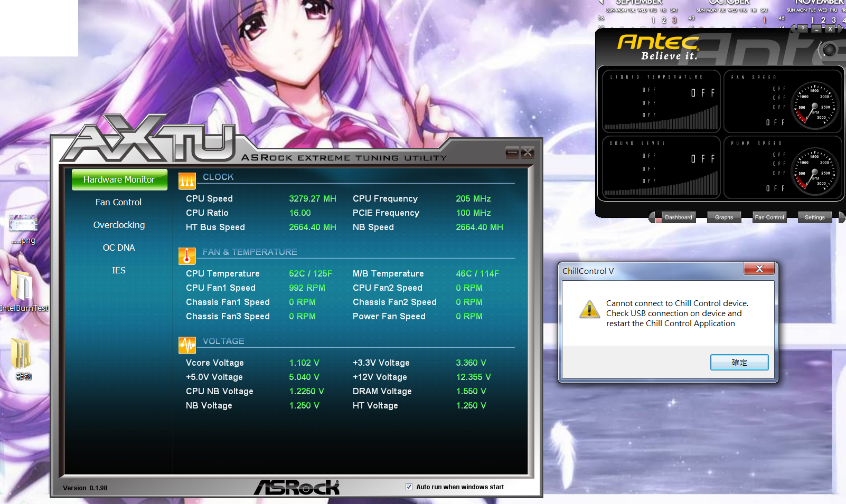Toggle Auto run when windows start checkbox
The width and height of the screenshot is (846, 504).
(x=409, y=487)
